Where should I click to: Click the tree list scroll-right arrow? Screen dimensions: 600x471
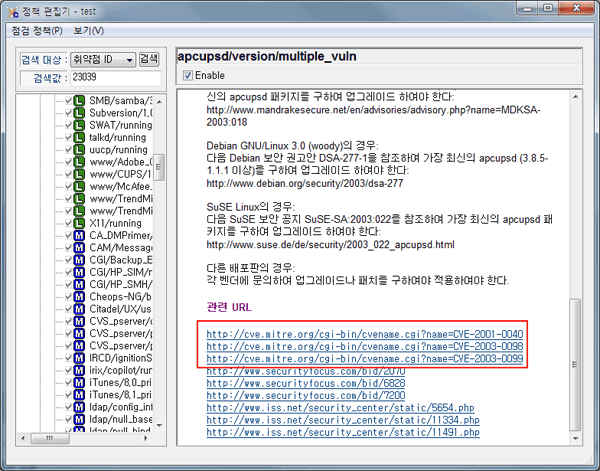pos(146,438)
